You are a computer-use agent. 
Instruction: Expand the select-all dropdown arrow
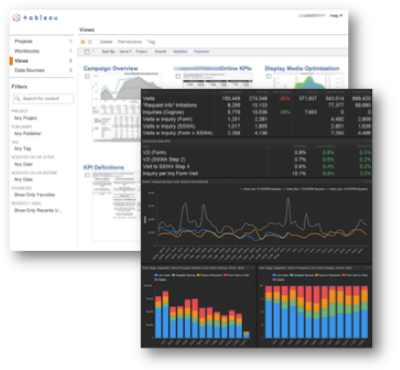93,51
